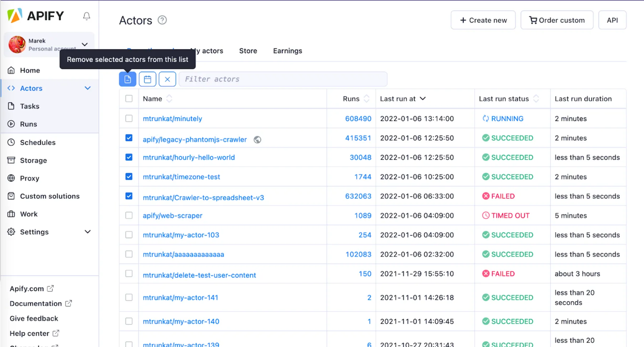Check the mtrunkat/my-actor-140 checkbox
This screenshot has width=644, height=347.
129,321
